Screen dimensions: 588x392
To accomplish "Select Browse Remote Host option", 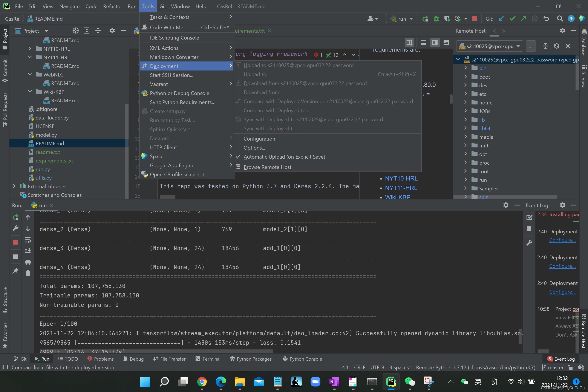I will [x=267, y=167].
